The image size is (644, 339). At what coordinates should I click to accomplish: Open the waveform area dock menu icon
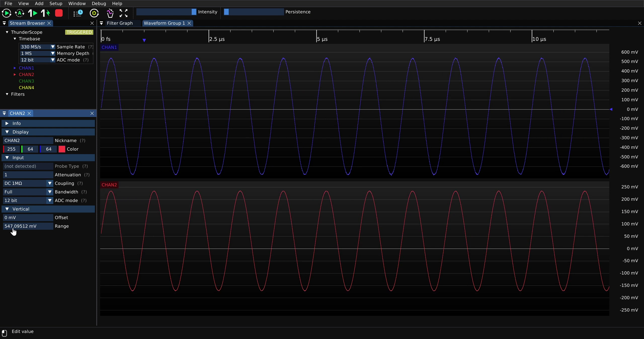pos(101,23)
